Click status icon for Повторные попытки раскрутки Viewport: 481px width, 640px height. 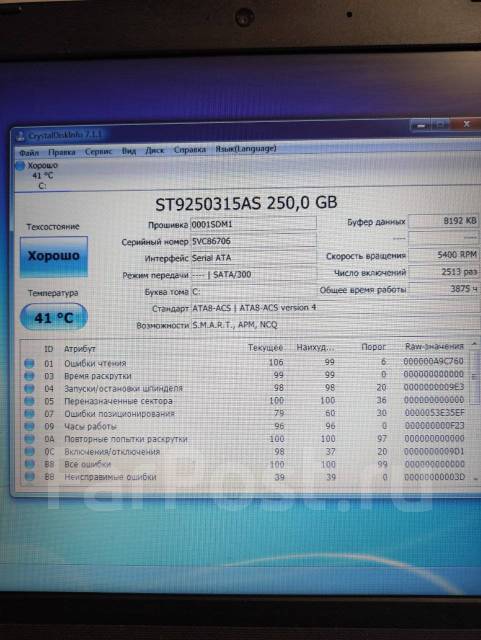(x=29, y=439)
